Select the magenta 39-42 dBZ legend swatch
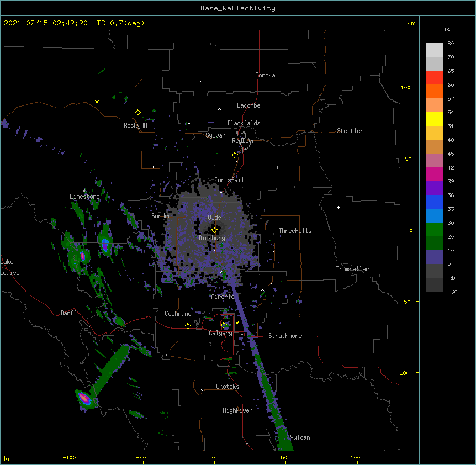Screen dimensions: 476x465 [434, 174]
